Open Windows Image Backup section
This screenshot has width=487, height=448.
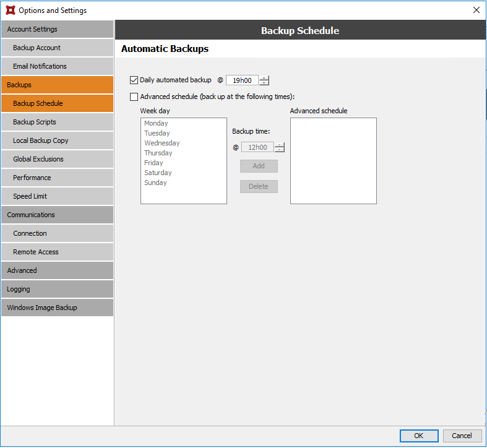click(x=57, y=308)
